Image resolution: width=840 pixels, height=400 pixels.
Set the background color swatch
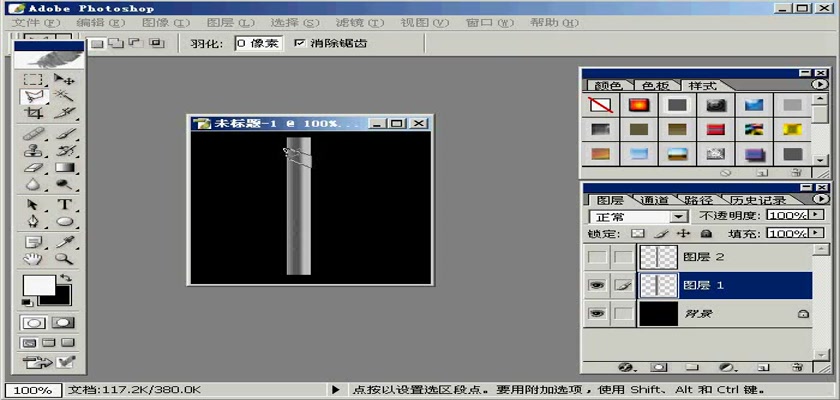click(63, 300)
